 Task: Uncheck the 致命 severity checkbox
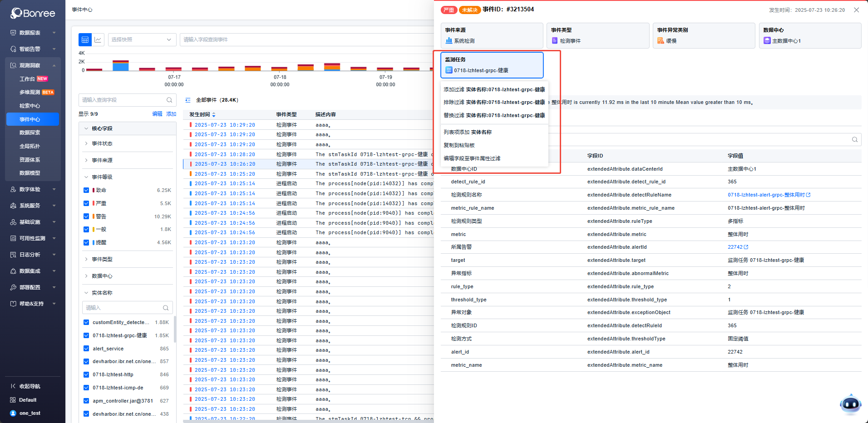(x=86, y=191)
